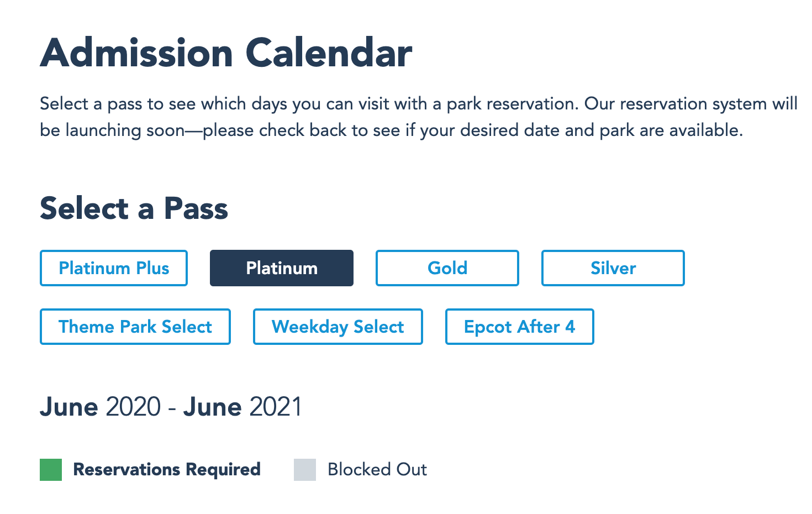Viewport: 812px width, 514px height.
Task: Select the Theme Park Select pass
Action: pos(135,327)
